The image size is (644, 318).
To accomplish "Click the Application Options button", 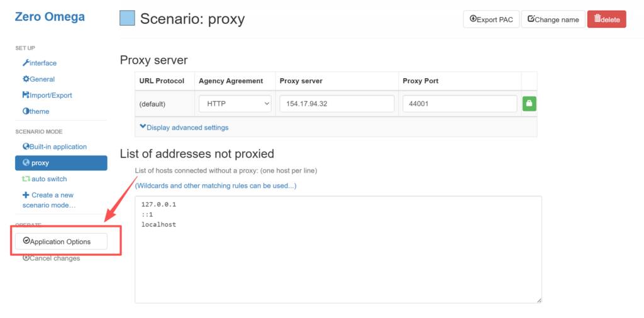I will coord(61,241).
